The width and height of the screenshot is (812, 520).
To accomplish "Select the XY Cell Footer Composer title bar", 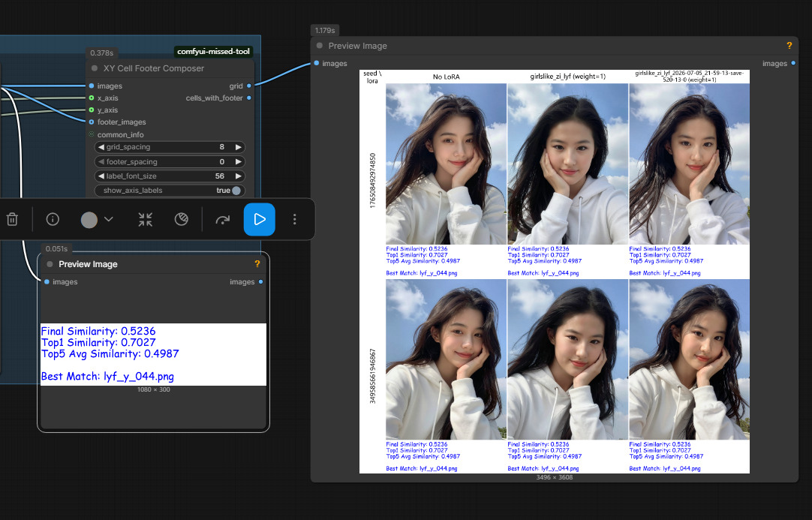I will tap(170, 68).
